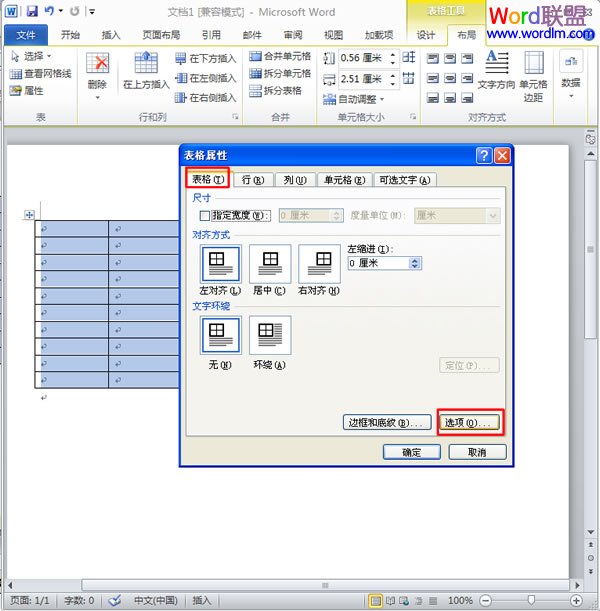Switch to the 引用 ribbon tab
This screenshot has width=600, height=611.
click(x=211, y=35)
